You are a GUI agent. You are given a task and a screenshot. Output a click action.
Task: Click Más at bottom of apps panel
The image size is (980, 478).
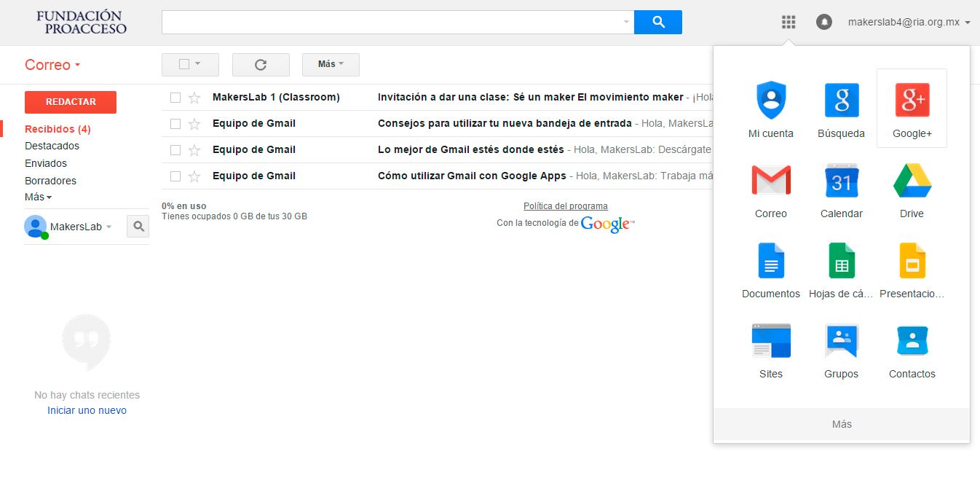842,424
